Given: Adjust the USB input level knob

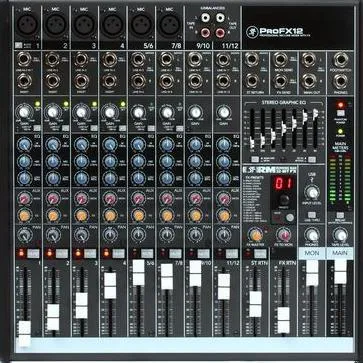Looking at the screenshot, I should pos(312,192).
